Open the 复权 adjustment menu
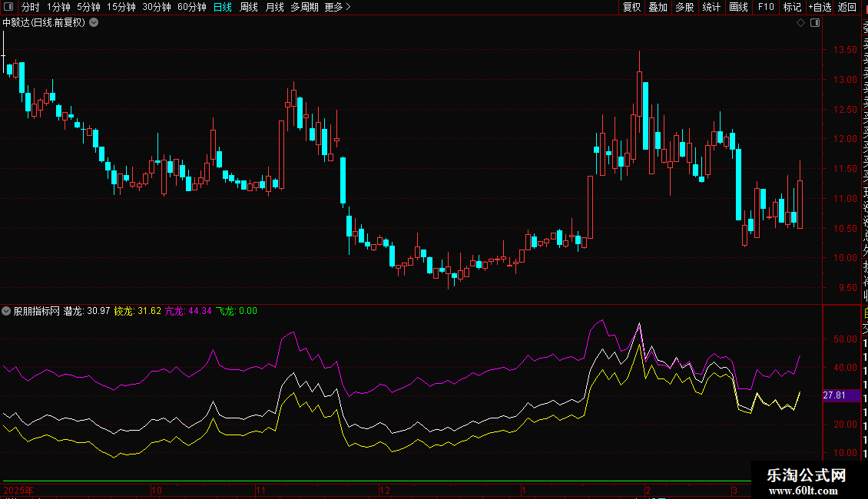Screen dimensions: 868x499 (631, 7)
